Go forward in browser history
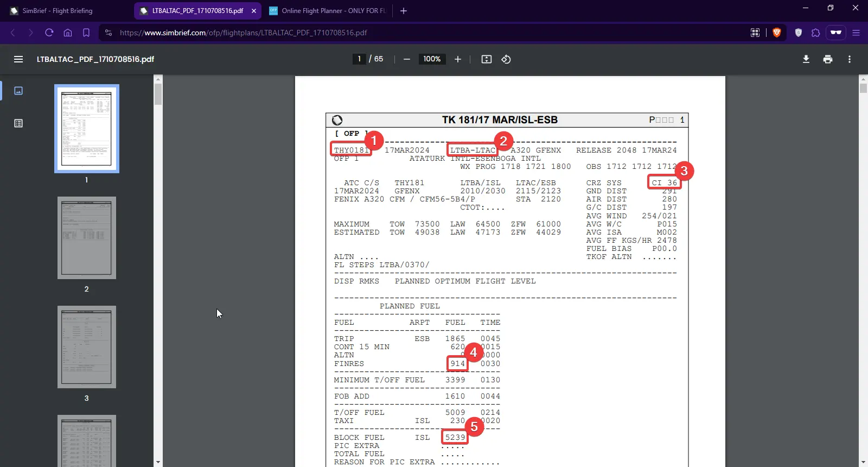Viewport: 868px width, 467px height. 31,33
